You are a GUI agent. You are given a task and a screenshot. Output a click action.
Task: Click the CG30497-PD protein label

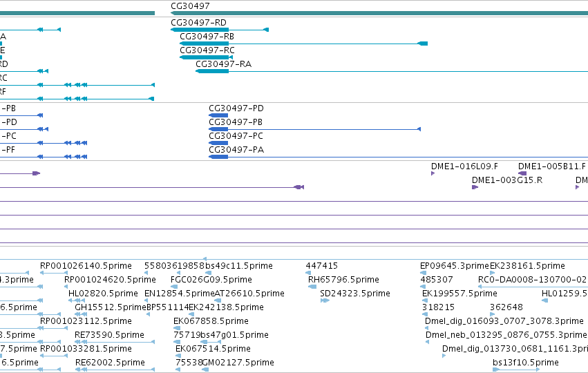click(x=236, y=108)
